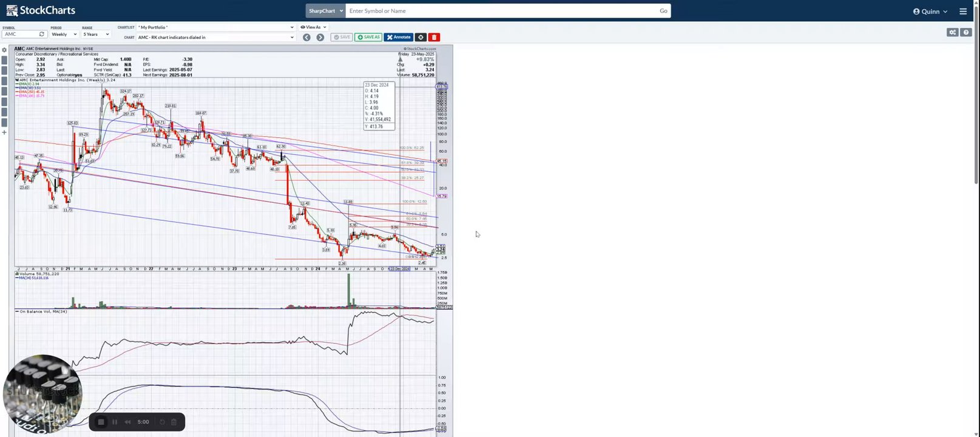980x437 pixels.
Task: Click the black crosshair target button
Action: [421, 38]
